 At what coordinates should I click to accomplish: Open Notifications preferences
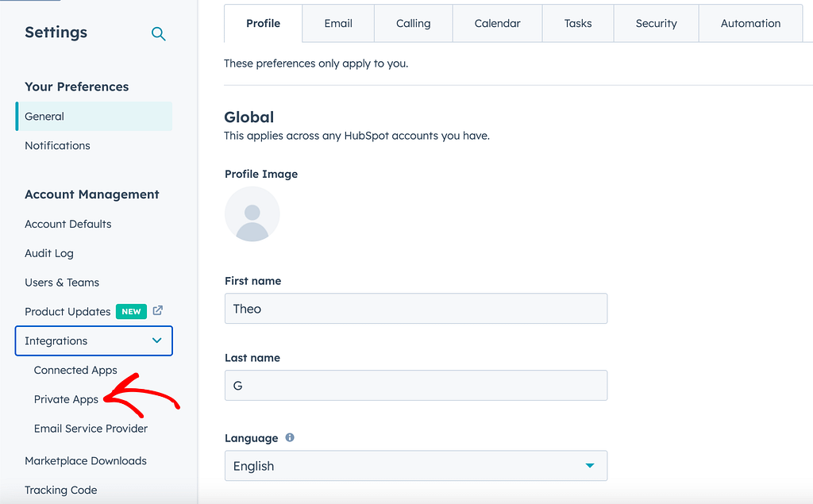coord(57,146)
